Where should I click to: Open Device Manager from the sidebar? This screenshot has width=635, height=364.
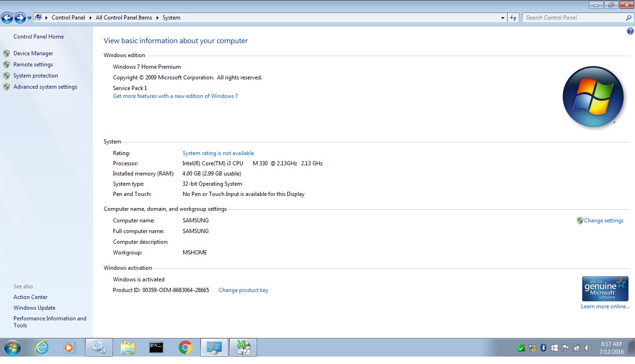click(33, 53)
